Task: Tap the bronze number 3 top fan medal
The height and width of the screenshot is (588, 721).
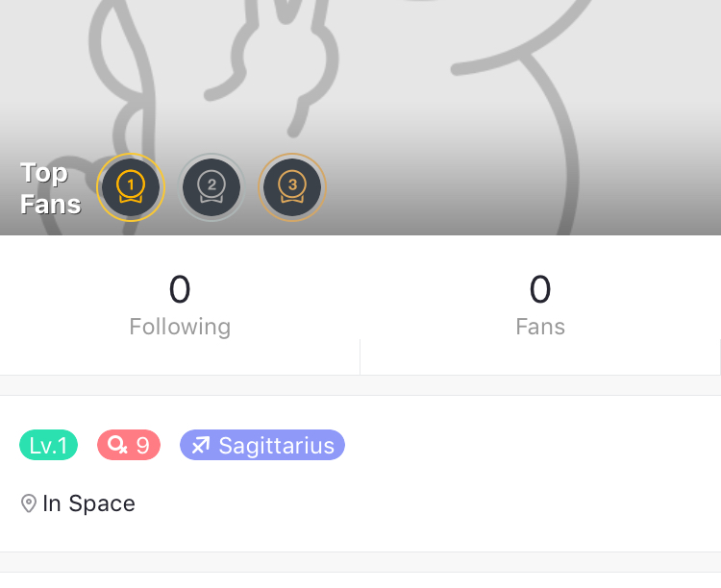Action: point(293,187)
